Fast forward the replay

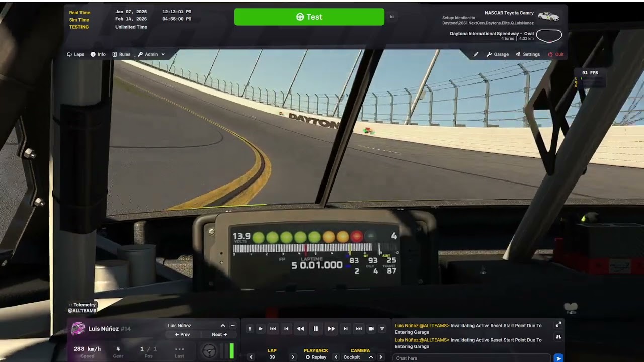331,329
